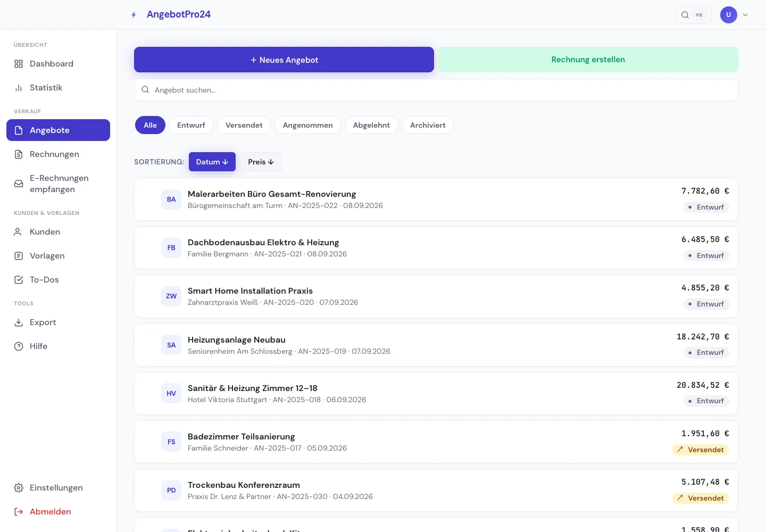Filter offers by Archiviert
This screenshot has width=766, height=532.
pyautogui.click(x=428, y=125)
